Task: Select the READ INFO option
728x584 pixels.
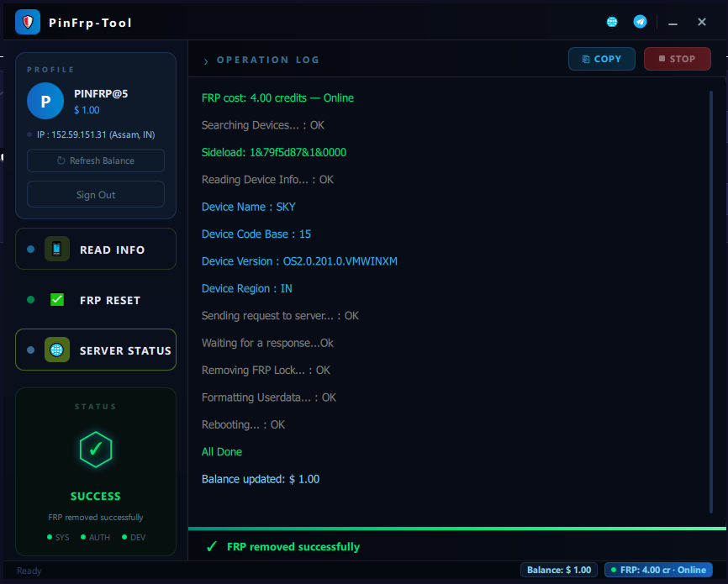Action: (x=96, y=249)
